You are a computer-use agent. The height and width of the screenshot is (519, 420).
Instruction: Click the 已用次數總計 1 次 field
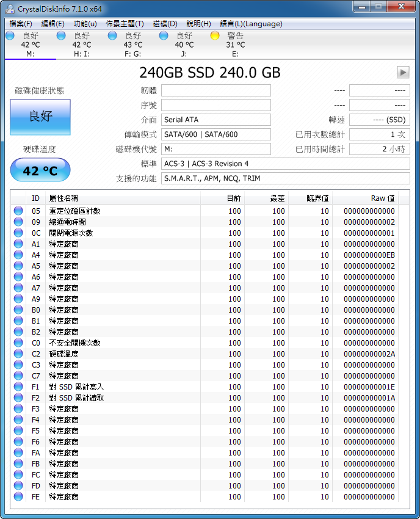[x=380, y=134]
